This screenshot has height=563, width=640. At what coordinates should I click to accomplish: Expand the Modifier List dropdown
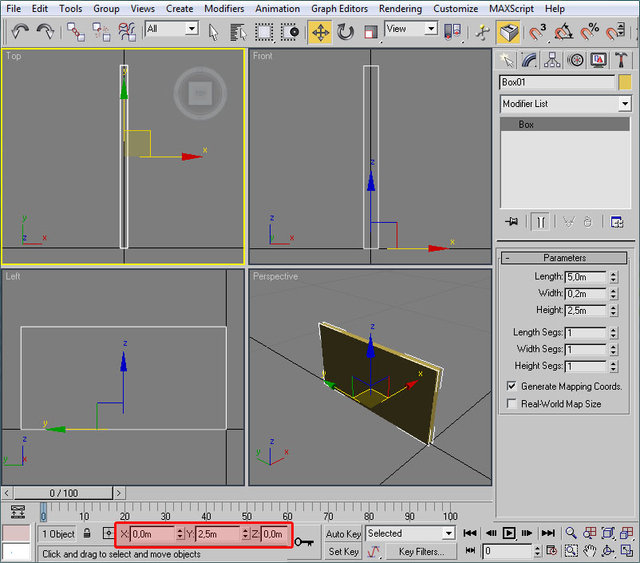[x=625, y=104]
